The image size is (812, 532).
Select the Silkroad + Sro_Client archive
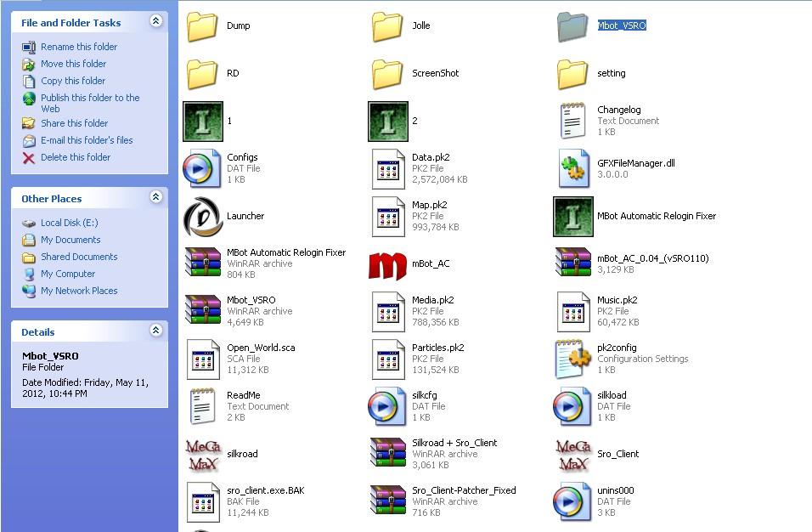tap(387, 455)
